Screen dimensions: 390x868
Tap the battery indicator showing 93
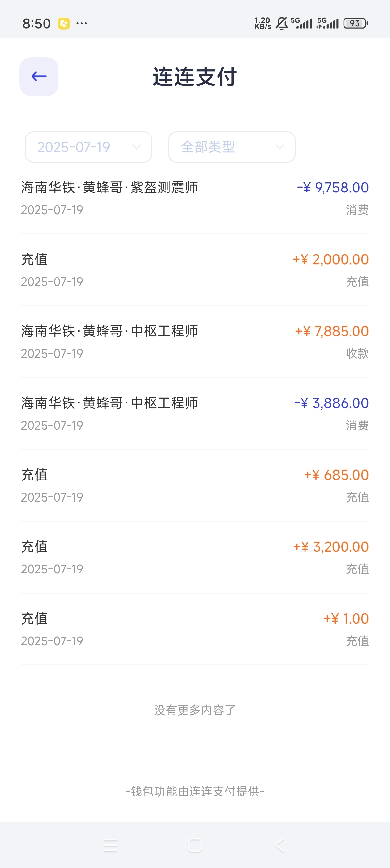[x=356, y=23]
